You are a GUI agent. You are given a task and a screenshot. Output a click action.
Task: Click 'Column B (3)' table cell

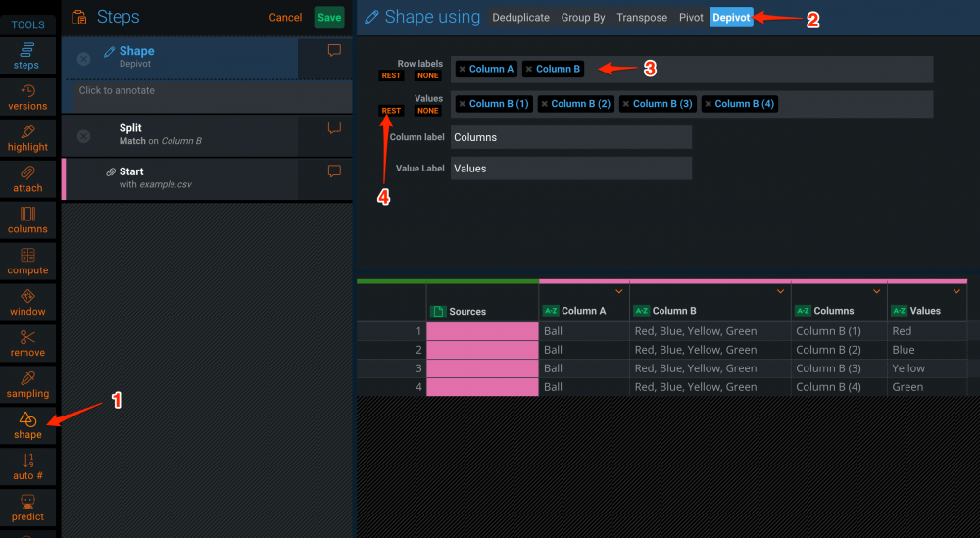coord(840,368)
